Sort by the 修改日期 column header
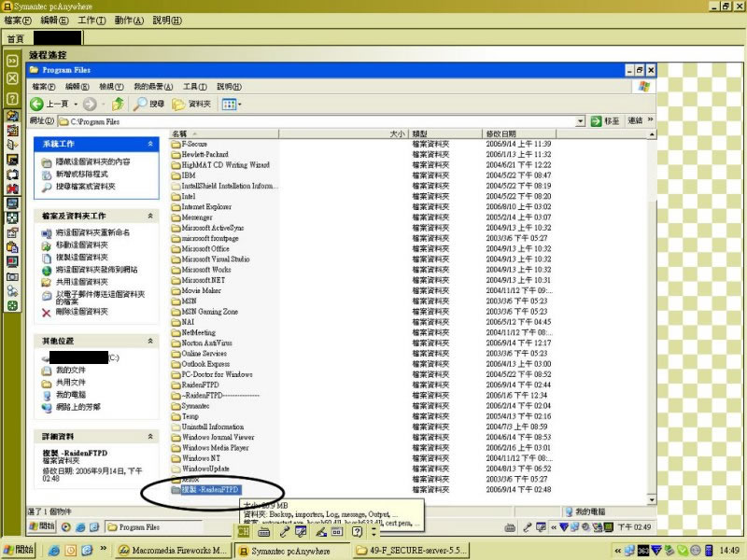747x560 pixels. click(x=519, y=134)
